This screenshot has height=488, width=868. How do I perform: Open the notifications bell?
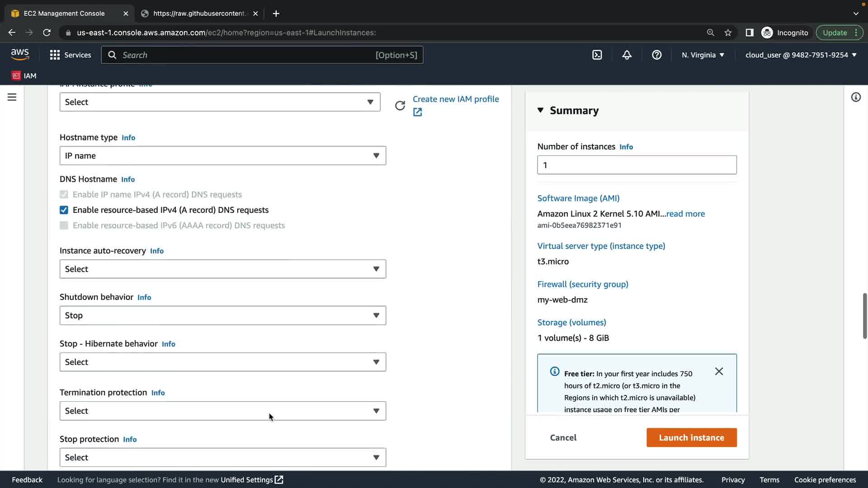627,55
